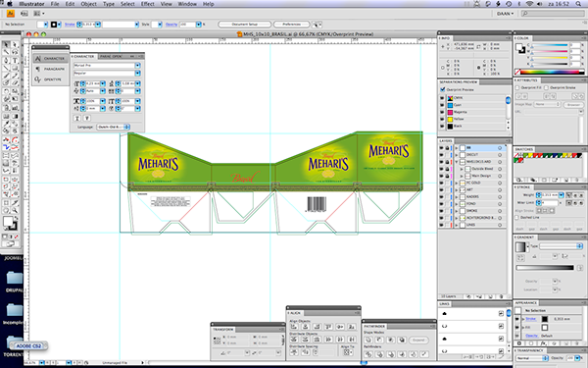Viewport: 588px width, 368px height.
Task: Click the Swatches panel tab
Action: 524,149
